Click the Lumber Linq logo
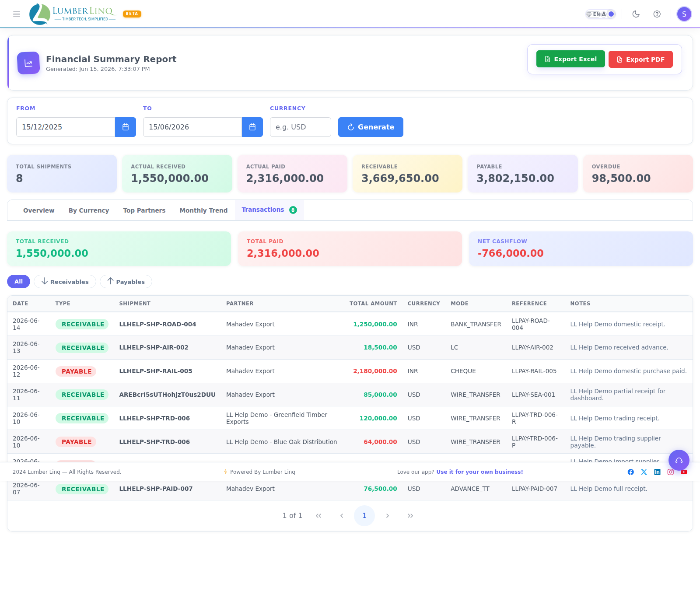Viewport: 700px width, 591px height. 73,14
